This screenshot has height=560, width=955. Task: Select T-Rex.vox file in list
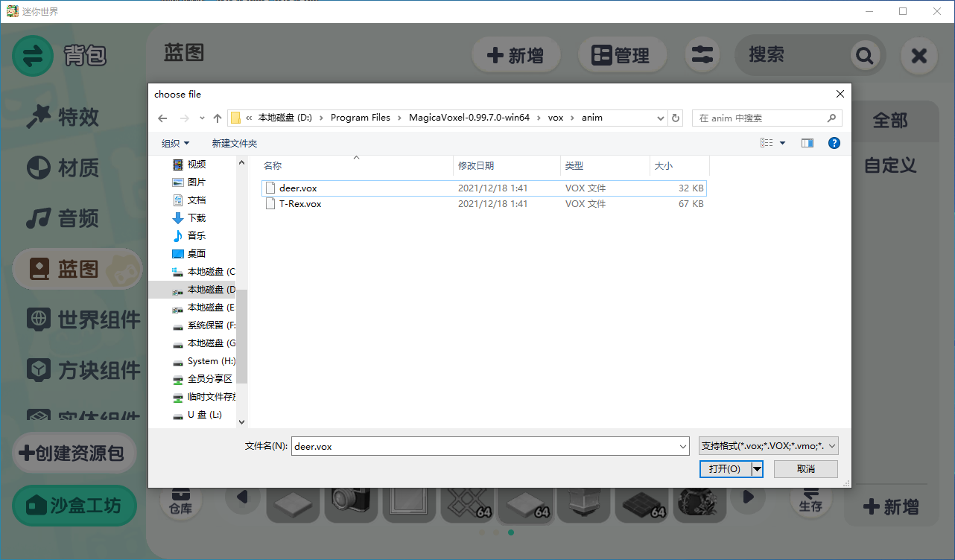click(483, 204)
